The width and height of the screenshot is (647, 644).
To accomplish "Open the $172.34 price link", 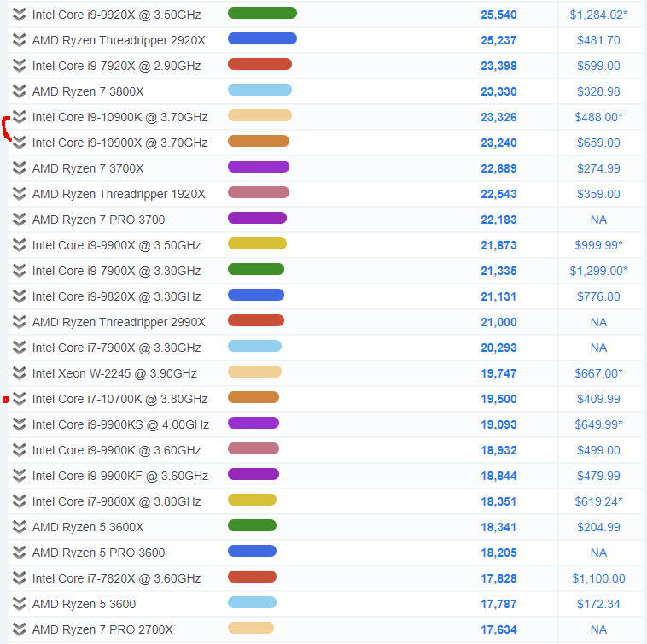I will coord(598,604).
